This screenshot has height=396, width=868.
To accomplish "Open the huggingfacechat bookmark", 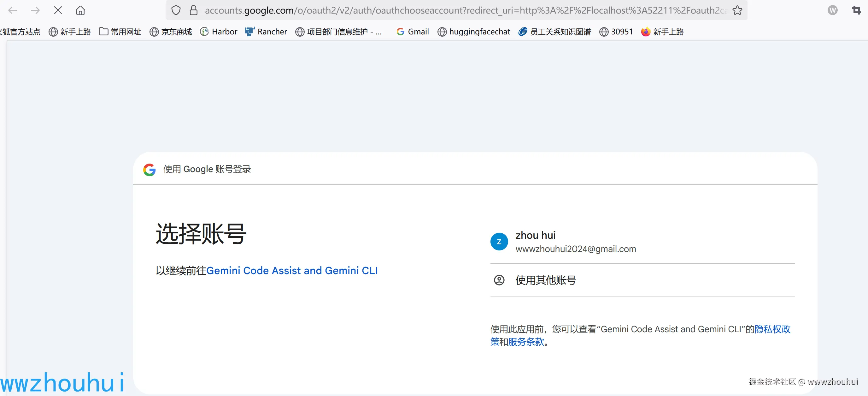I will (x=474, y=32).
